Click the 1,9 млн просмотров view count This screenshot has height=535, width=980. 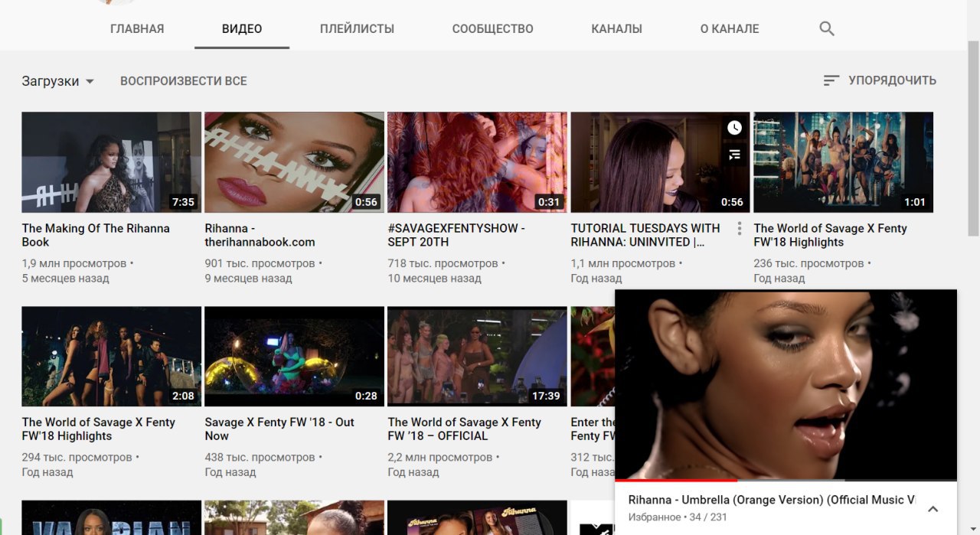[x=74, y=263]
